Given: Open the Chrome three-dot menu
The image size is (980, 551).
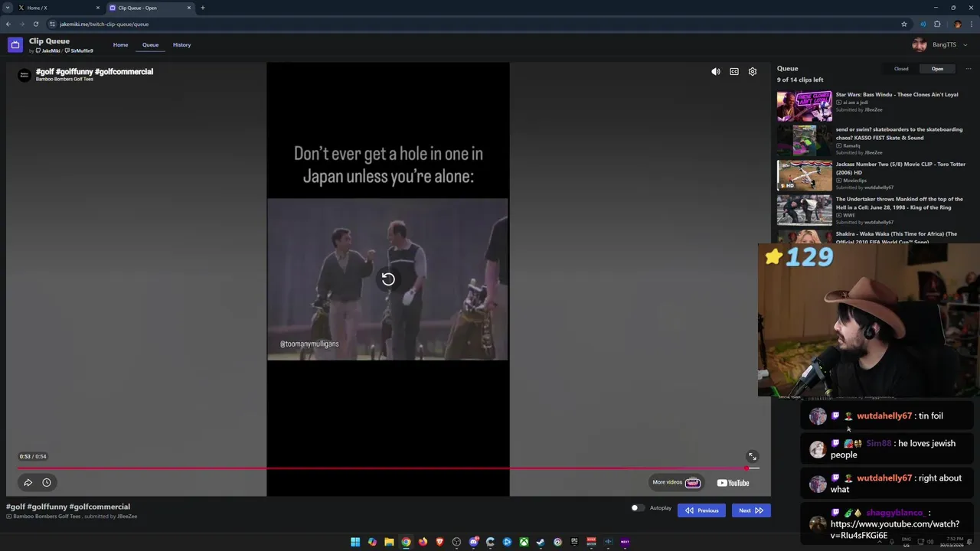Looking at the screenshot, I should (x=970, y=24).
